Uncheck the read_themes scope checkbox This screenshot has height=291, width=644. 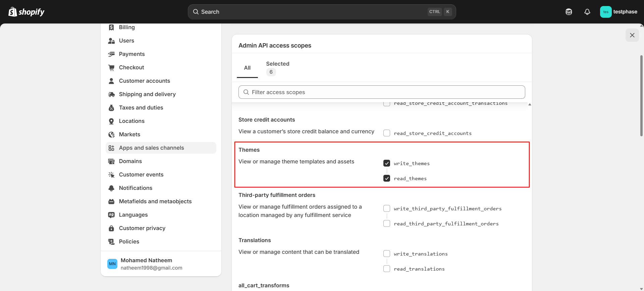(x=387, y=178)
